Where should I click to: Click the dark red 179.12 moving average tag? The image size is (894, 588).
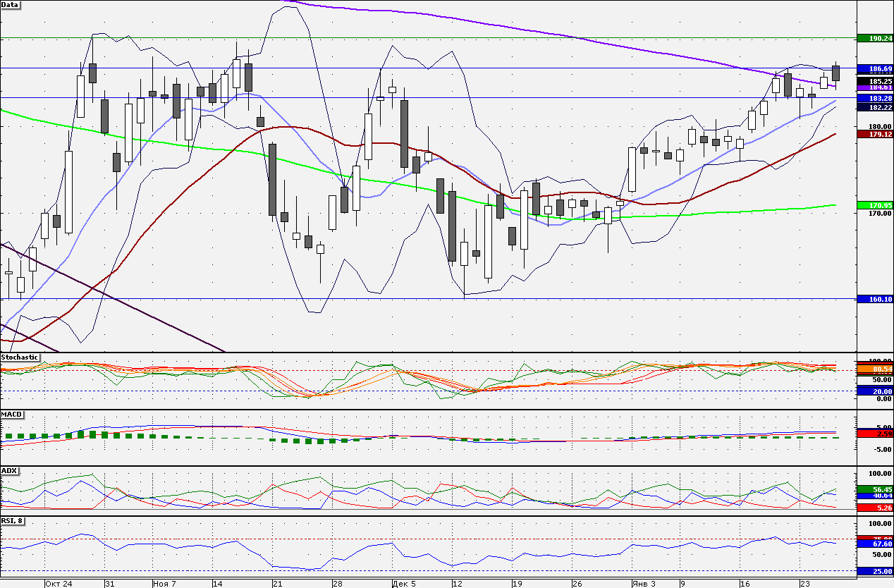pos(875,133)
